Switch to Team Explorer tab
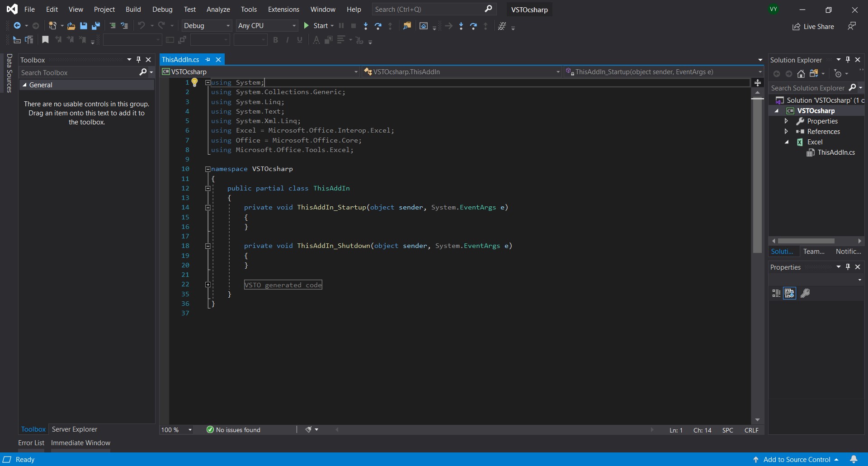 point(814,252)
